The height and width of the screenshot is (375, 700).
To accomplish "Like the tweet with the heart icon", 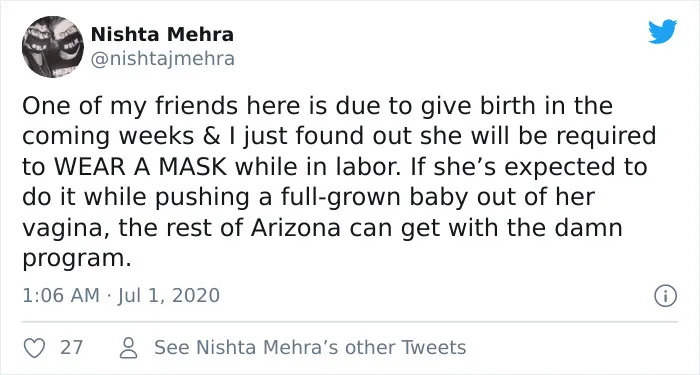I will [34, 348].
